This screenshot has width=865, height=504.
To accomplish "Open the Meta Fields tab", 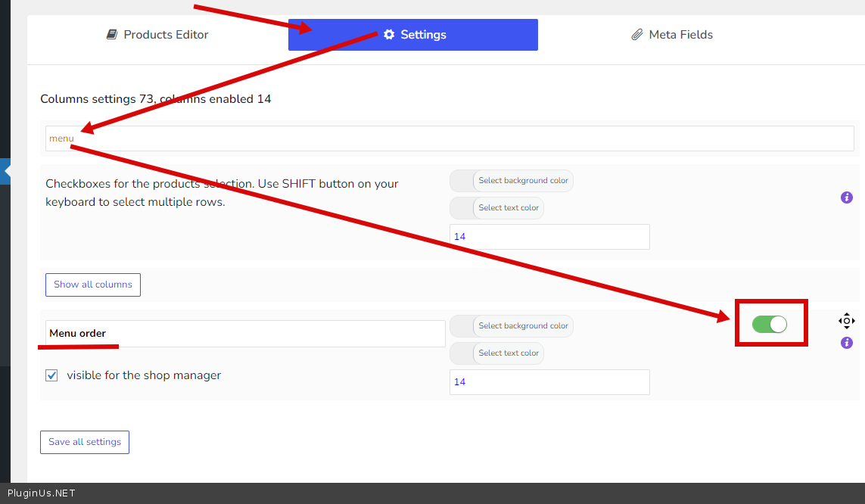I will click(x=671, y=35).
